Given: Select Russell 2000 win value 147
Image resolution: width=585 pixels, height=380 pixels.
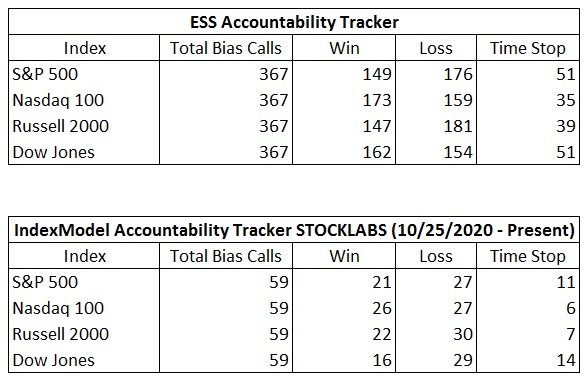Looking at the screenshot, I should (x=377, y=126).
